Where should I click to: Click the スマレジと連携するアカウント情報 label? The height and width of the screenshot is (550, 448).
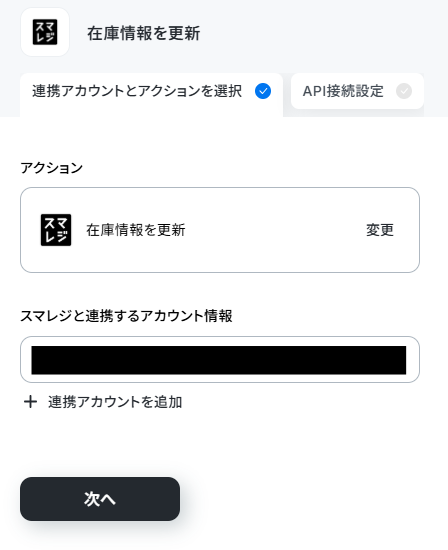pyautogui.click(x=126, y=316)
